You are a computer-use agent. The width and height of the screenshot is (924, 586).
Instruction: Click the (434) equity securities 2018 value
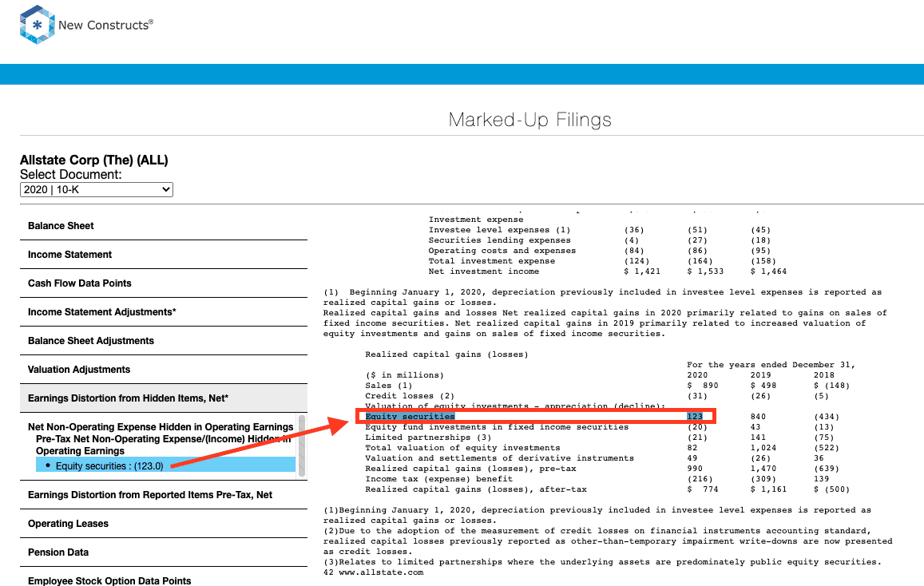tap(827, 417)
